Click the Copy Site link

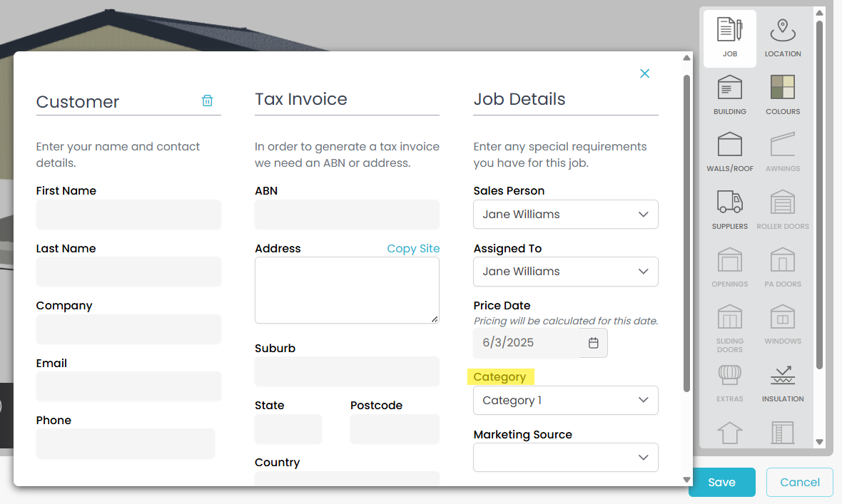(413, 249)
